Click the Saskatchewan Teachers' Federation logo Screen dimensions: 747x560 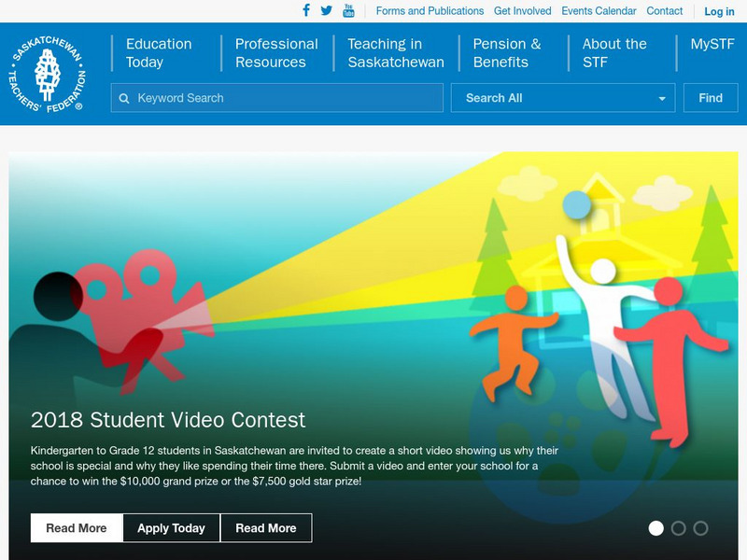[x=47, y=75]
